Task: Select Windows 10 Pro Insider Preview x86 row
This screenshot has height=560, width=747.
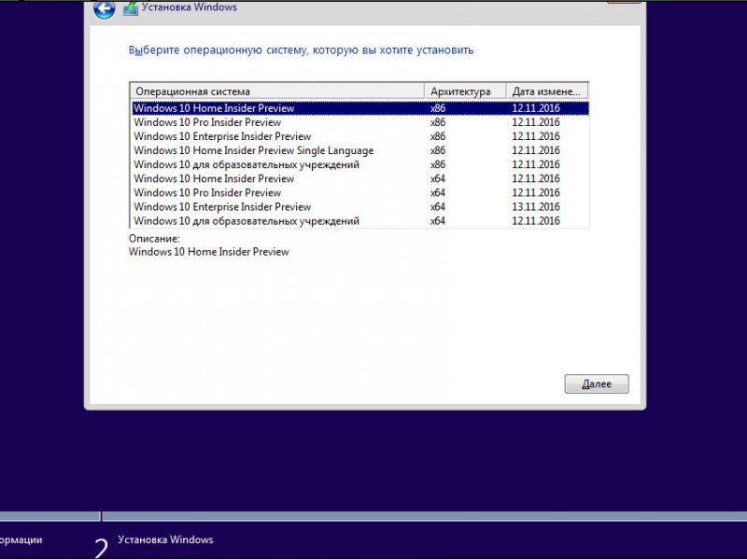Action: (x=360, y=122)
